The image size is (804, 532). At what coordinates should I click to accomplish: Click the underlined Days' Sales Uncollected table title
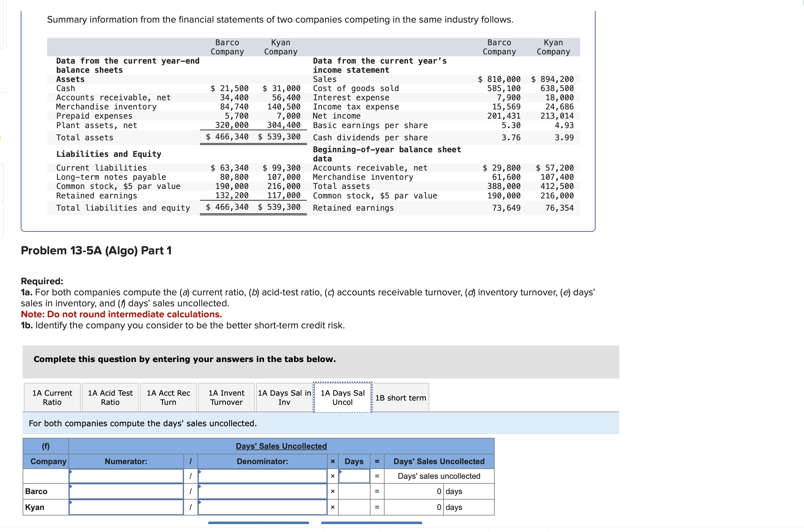[x=281, y=446]
